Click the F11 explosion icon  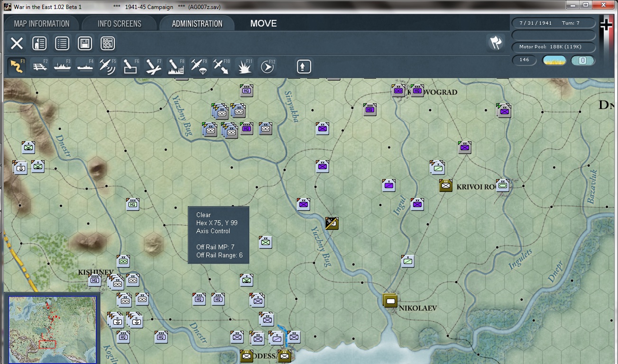(x=244, y=66)
